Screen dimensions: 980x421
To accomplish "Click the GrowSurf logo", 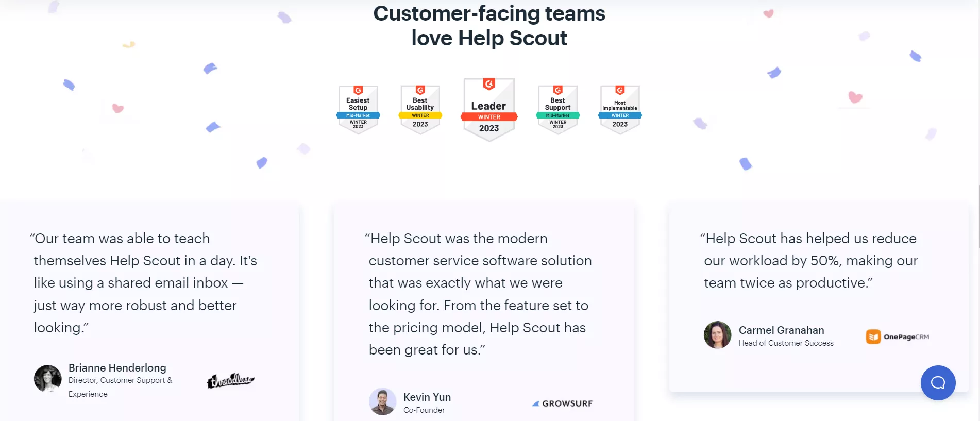I will pos(562,403).
